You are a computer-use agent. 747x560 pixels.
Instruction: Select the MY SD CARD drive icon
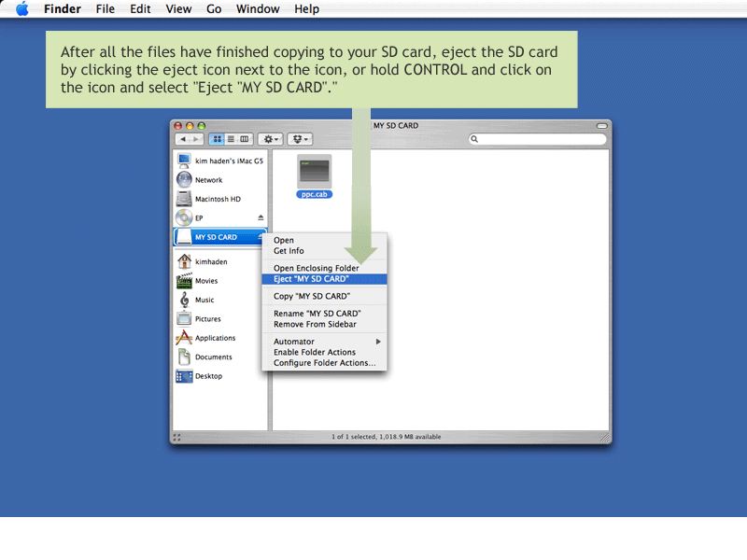(x=184, y=237)
